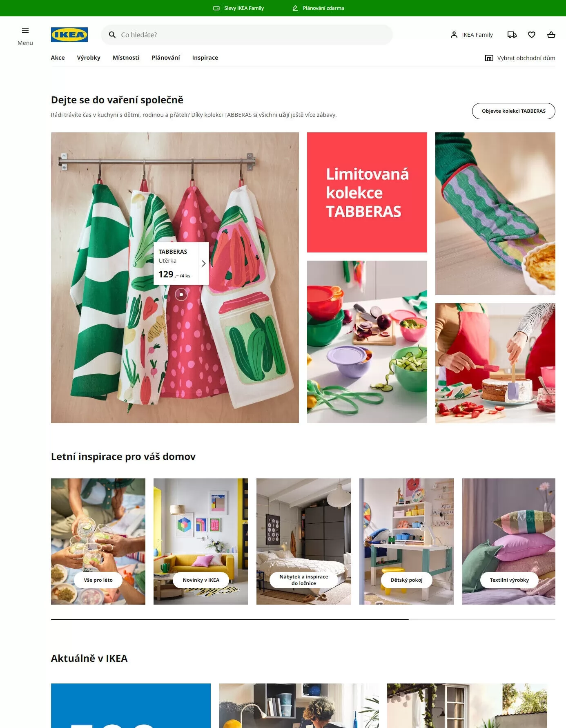Open the Výrobky navigation menu
566x728 pixels.
coord(89,58)
